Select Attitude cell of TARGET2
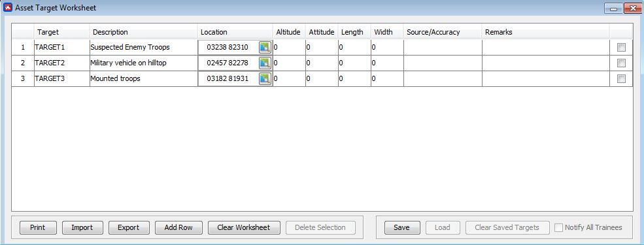Screen dimensions: 644x245 (322, 63)
